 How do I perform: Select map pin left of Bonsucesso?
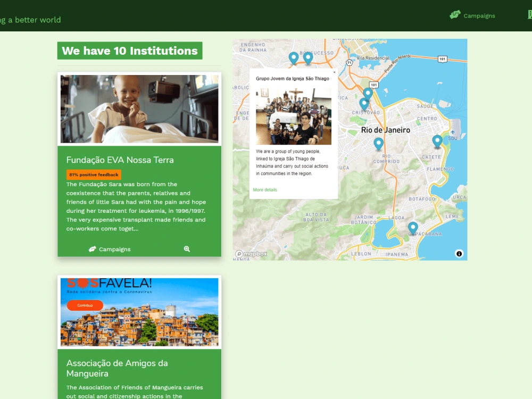pyautogui.click(x=294, y=58)
